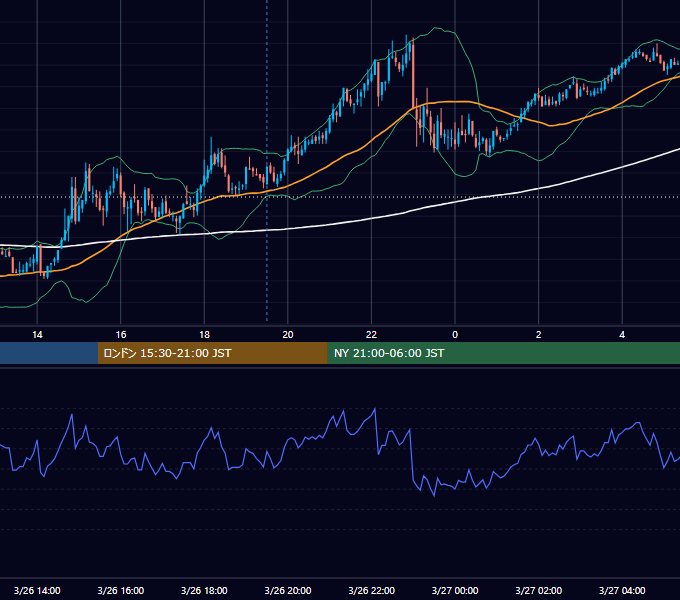The image size is (680, 600).
Task: Click the hour label 14 on chart axis
Action: tap(37, 335)
